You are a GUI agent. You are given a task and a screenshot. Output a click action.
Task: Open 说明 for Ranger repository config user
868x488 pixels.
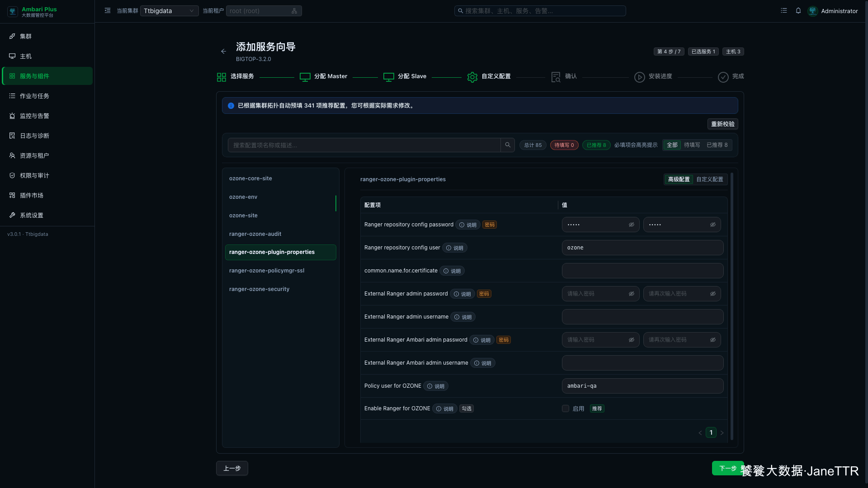tap(455, 248)
